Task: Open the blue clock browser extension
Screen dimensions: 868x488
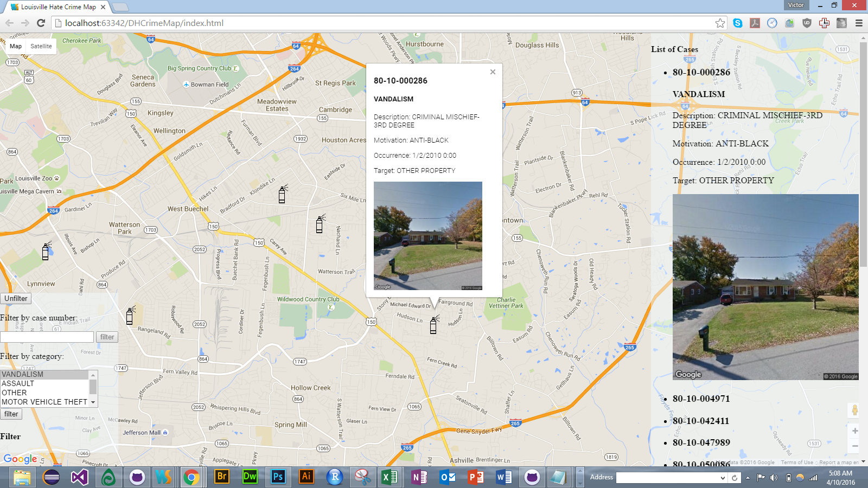Action: coord(772,23)
